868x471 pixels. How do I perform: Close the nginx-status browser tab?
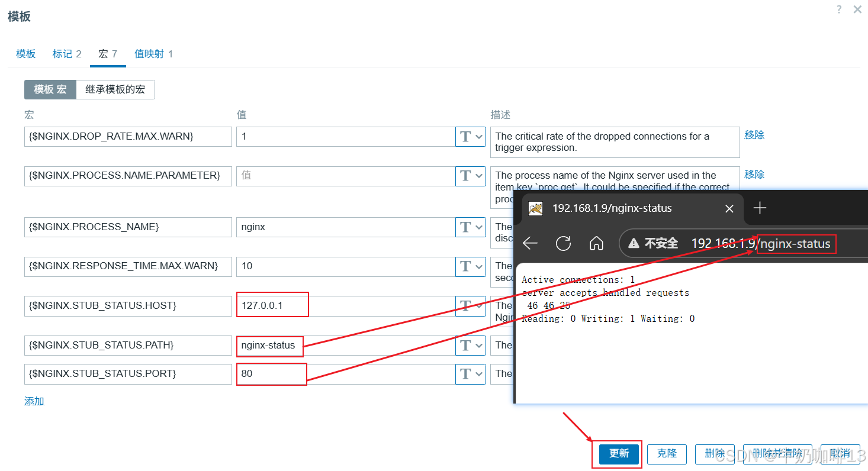point(729,208)
